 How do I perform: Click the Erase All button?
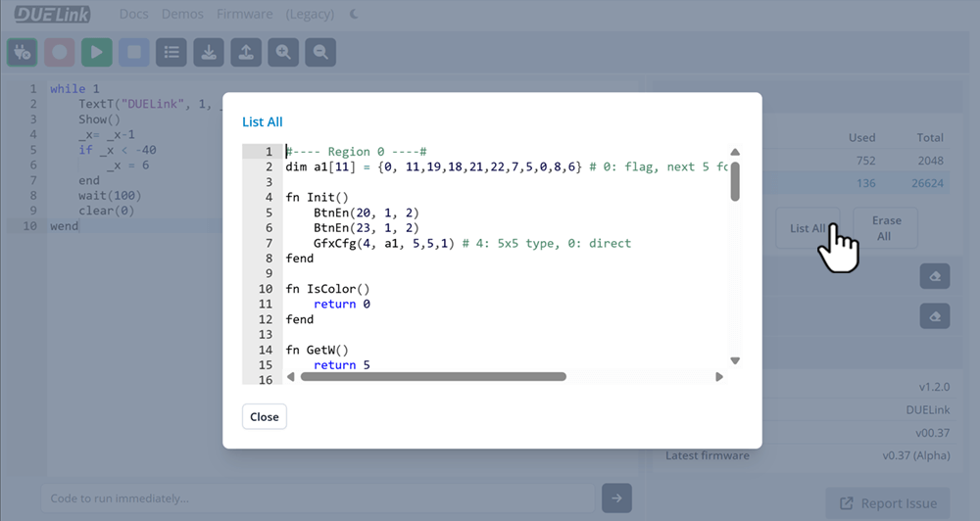tap(885, 228)
